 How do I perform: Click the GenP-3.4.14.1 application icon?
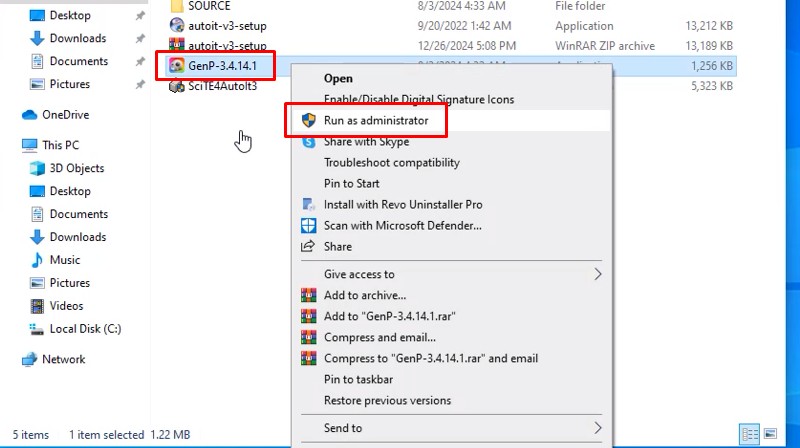point(176,65)
